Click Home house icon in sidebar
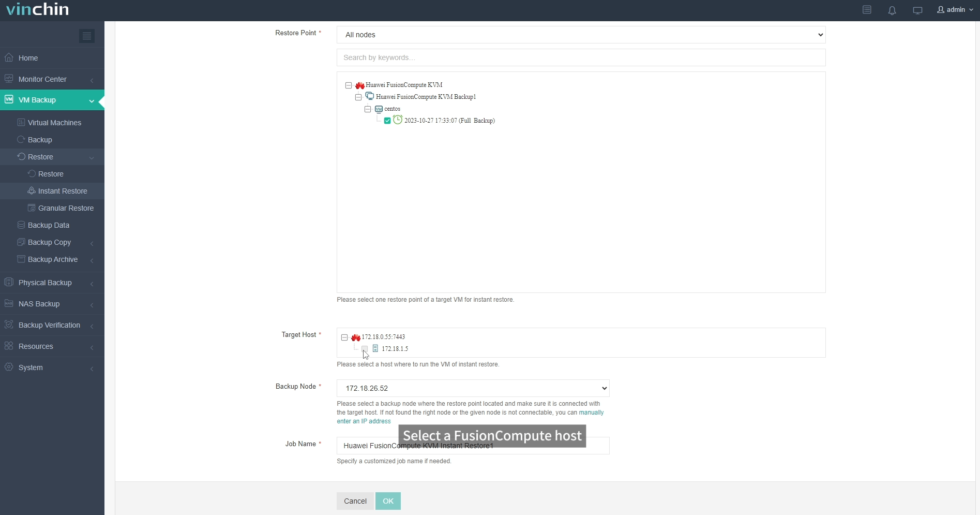 9,57
